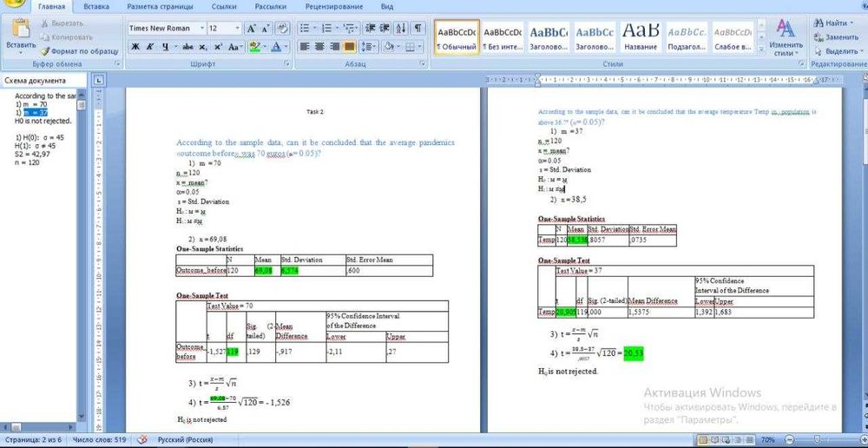The width and height of the screenshot is (868, 448).
Task: Align text left
Action: coord(305,47)
